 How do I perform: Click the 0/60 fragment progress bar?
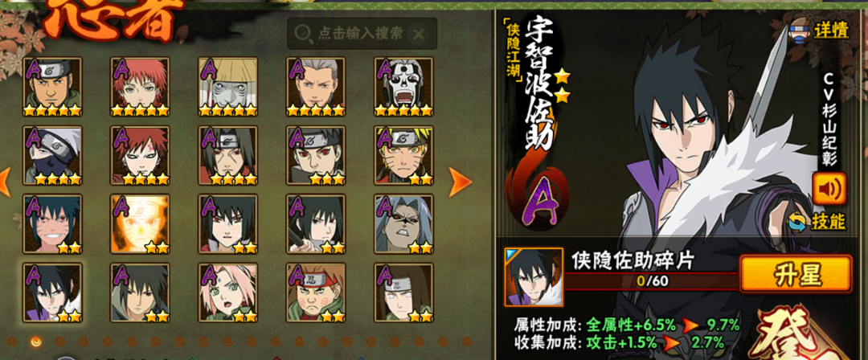point(652,281)
